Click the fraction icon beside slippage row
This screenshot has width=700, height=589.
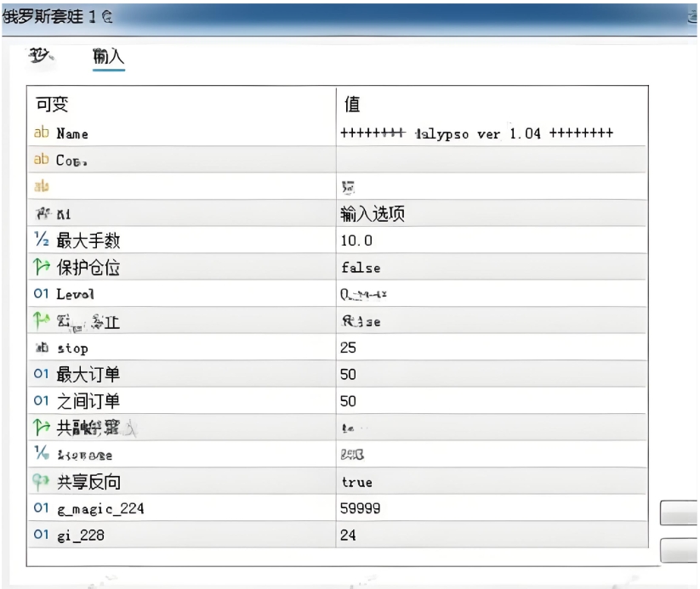click(x=42, y=453)
